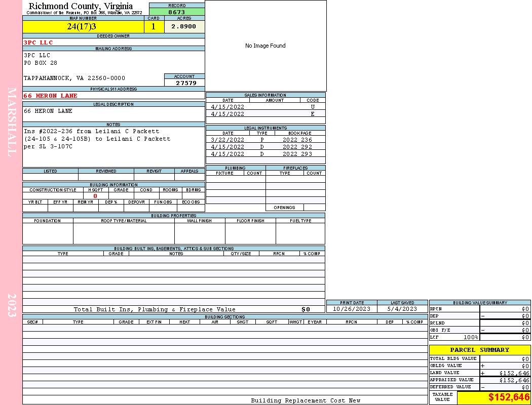The image size is (532, 405).
Task: Click the No Image Found placeholder
Action: click(265, 46)
